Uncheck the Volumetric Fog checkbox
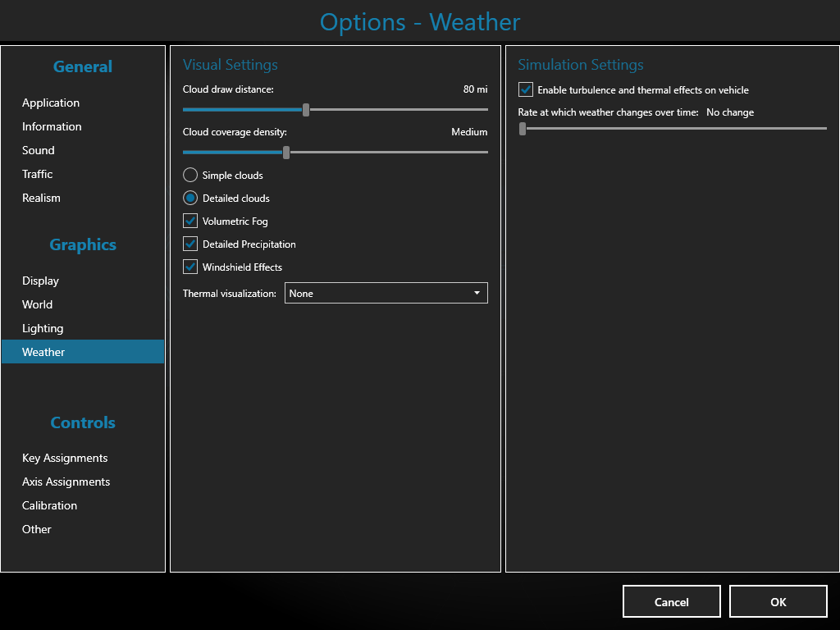Viewport: 840px width, 630px height. (190, 221)
